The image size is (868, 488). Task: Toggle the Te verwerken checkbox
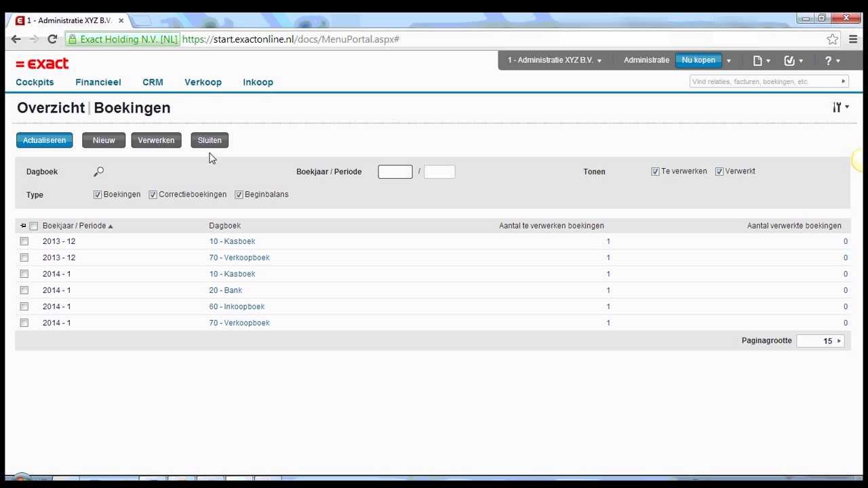point(655,171)
